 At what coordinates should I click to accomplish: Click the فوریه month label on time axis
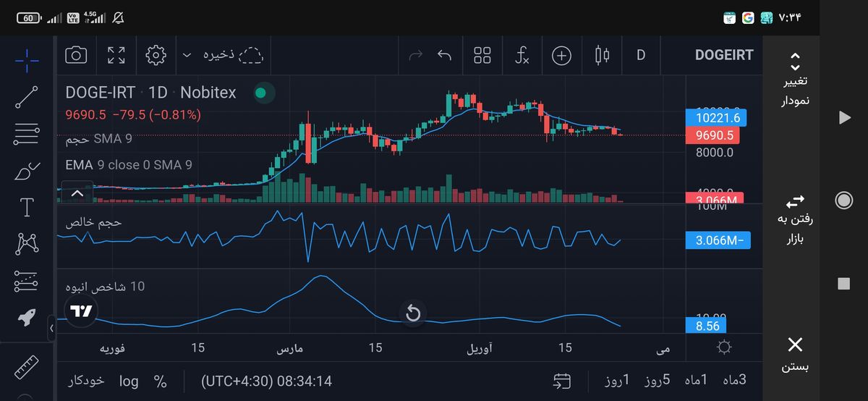pos(112,349)
